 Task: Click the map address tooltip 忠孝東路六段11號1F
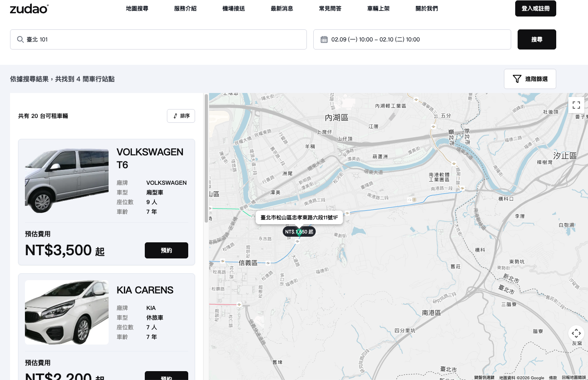(299, 217)
